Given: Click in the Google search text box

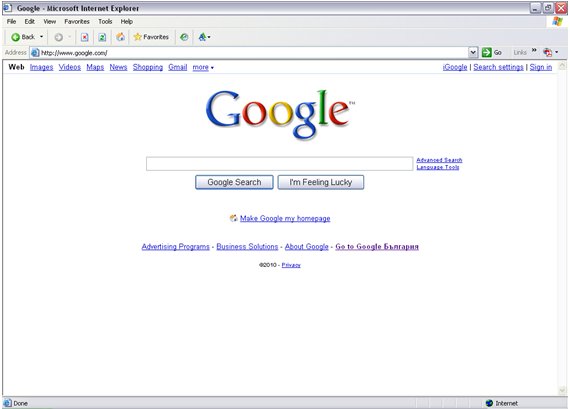Looking at the screenshot, I should click(x=280, y=164).
